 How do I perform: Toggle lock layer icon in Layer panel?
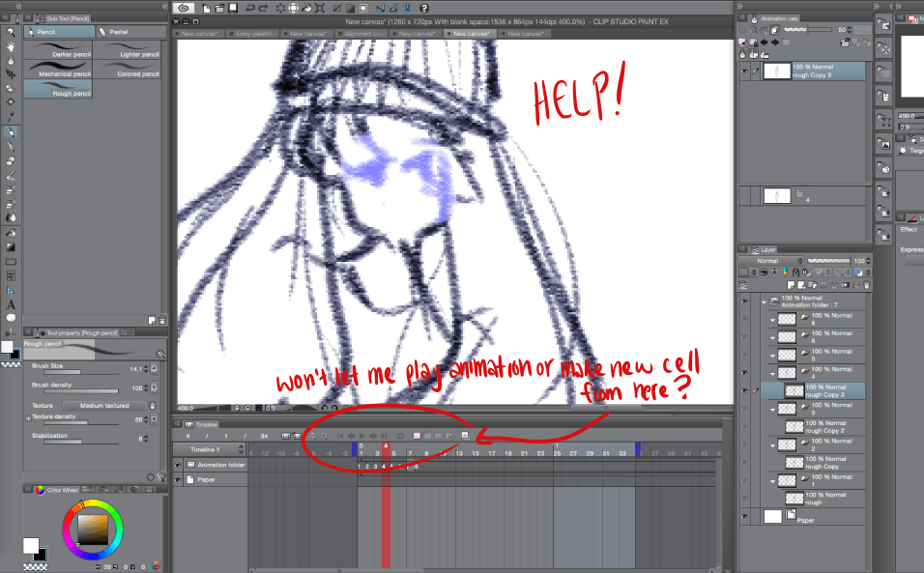pos(796,272)
